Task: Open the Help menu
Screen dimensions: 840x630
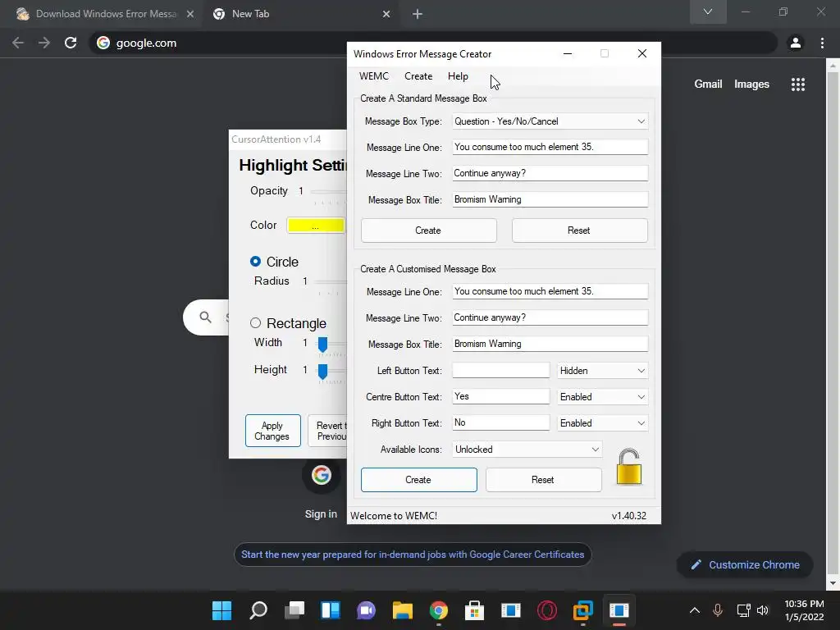Action: click(458, 76)
